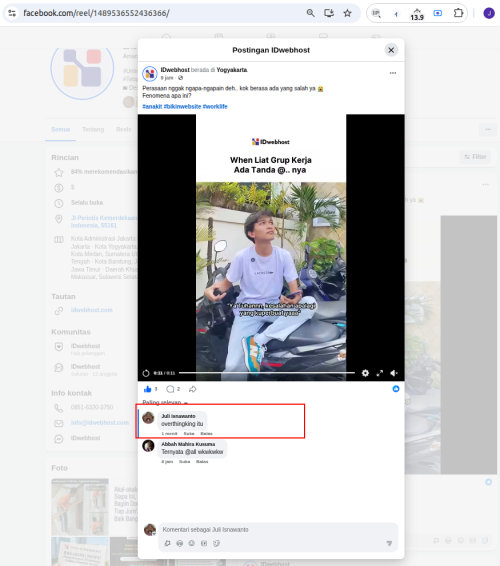500x566 pixels.
Task: Click the video progress bar
Action: 267,373
